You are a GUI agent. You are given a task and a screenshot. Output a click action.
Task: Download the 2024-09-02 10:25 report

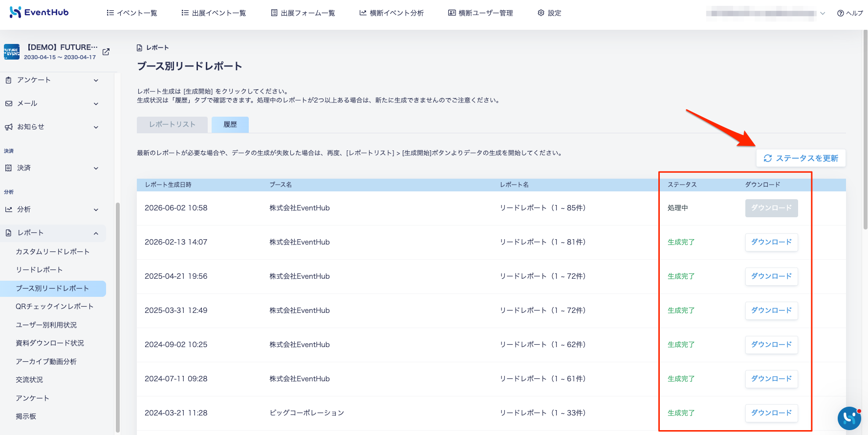[771, 345]
